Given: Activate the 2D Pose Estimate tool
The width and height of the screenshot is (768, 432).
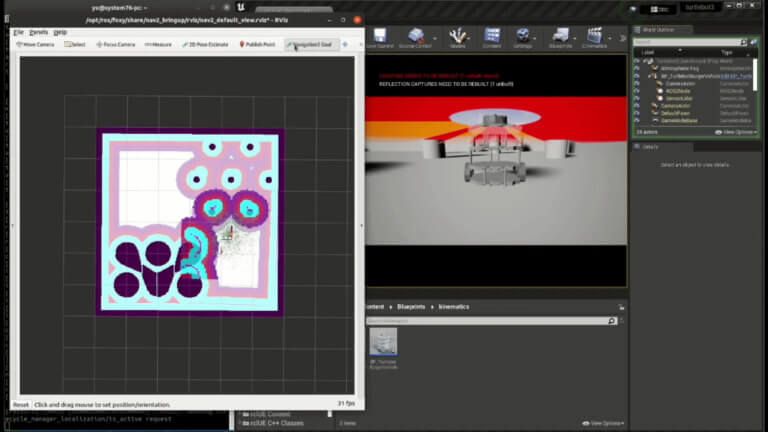Looking at the screenshot, I should tap(207, 44).
